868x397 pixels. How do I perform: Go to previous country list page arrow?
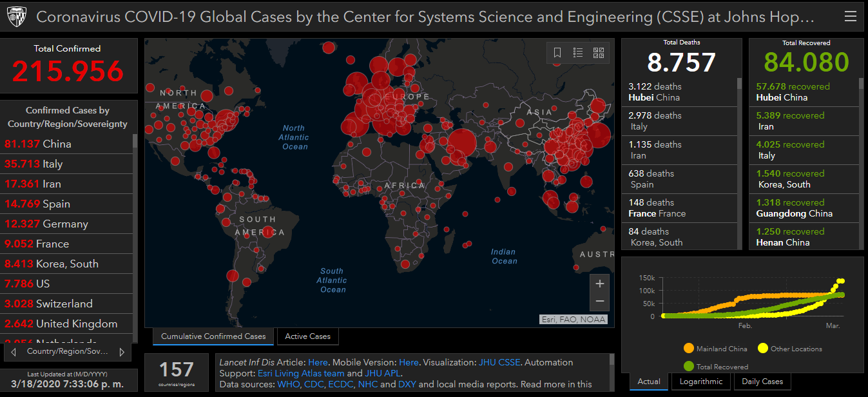14,352
